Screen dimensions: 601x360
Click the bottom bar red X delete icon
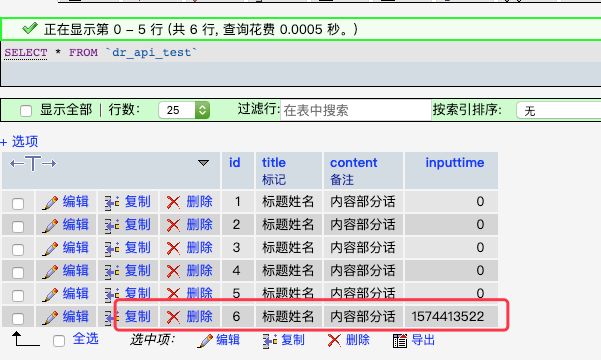click(334, 340)
